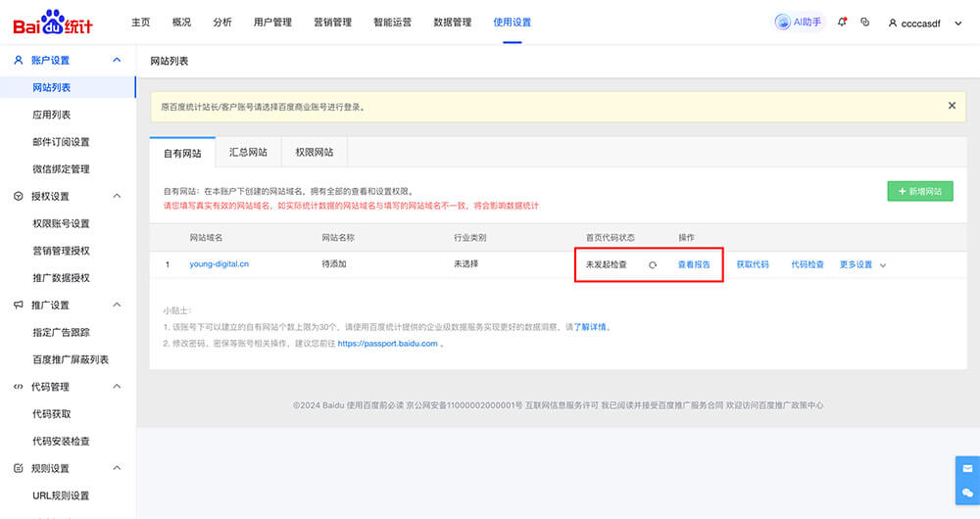
Task: Switch to the 自有网站 tab
Action: pyautogui.click(x=182, y=153)
